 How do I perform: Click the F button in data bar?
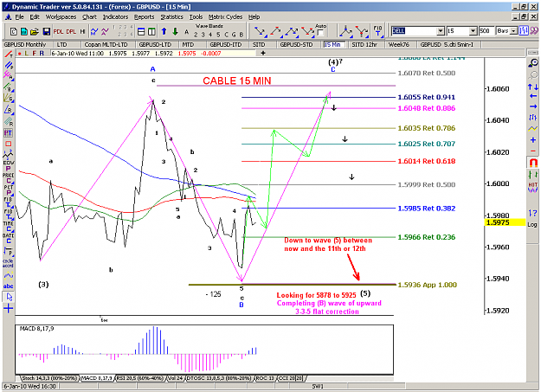click(34, 54)
